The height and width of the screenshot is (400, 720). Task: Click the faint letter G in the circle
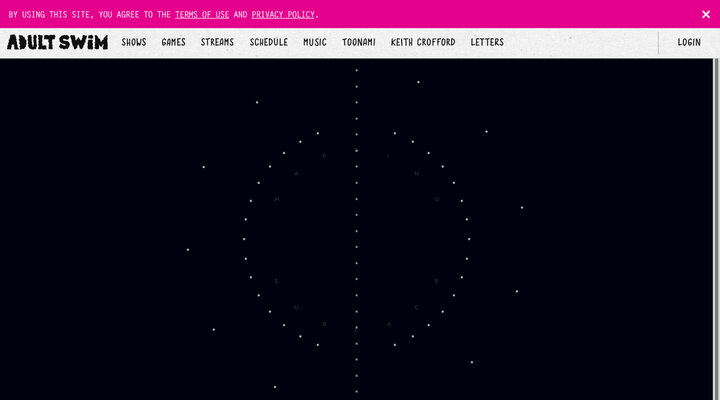(x=436, y=199)
